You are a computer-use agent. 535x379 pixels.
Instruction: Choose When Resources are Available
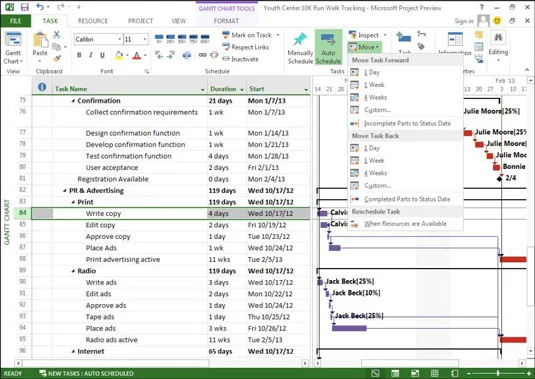tap(405, 224)
